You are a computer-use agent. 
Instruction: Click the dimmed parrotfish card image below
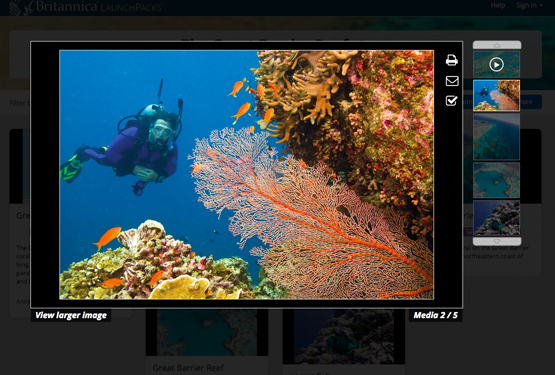point(344,336)
